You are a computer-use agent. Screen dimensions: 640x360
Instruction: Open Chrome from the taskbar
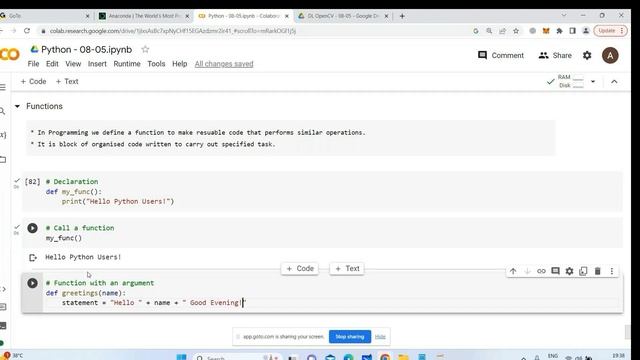tap(384, 358)
